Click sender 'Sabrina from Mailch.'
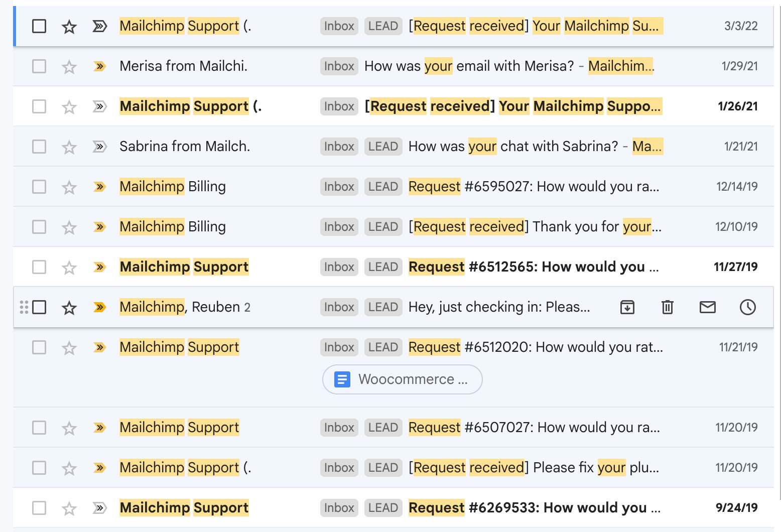This screenshot has height=532, width=781. 185,146
